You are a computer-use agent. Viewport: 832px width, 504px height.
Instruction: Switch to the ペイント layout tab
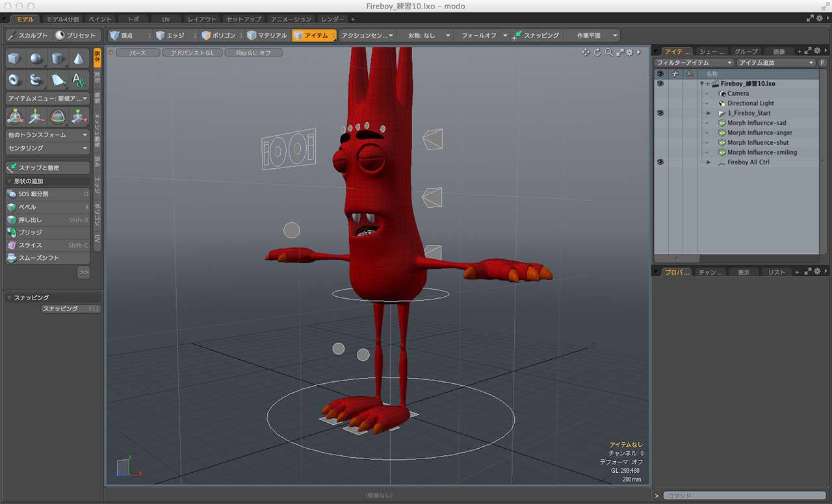click(100, 19)
